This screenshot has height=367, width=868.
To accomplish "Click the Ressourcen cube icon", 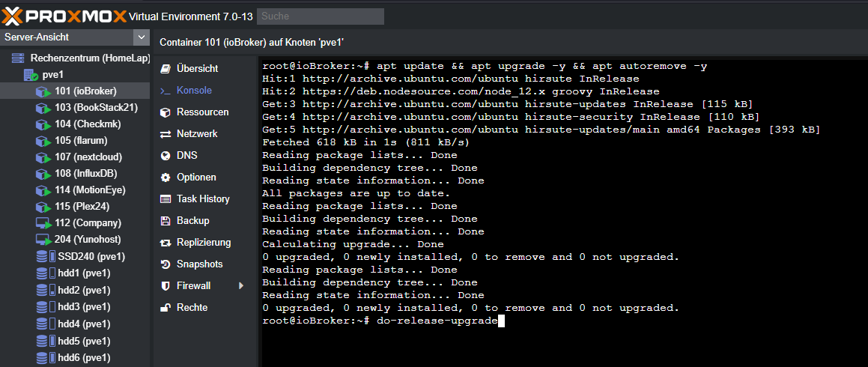I will point(165,112).
